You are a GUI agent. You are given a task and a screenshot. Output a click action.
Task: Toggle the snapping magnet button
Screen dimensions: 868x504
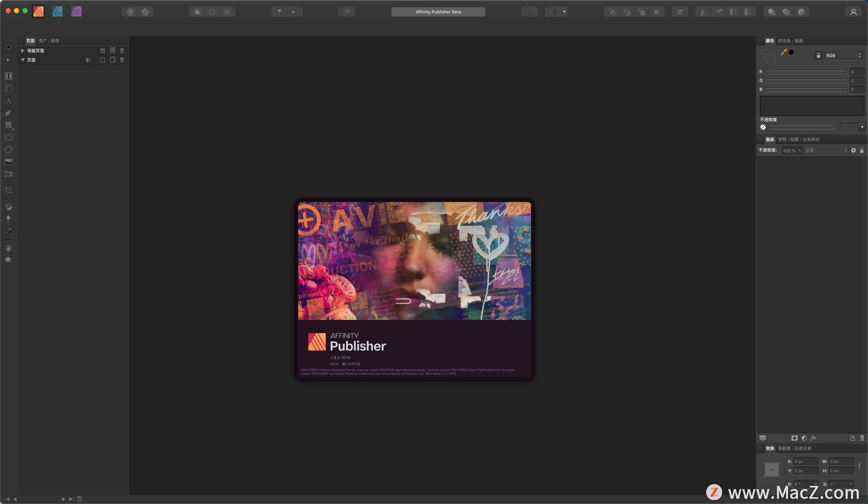[x=552, y=12]
